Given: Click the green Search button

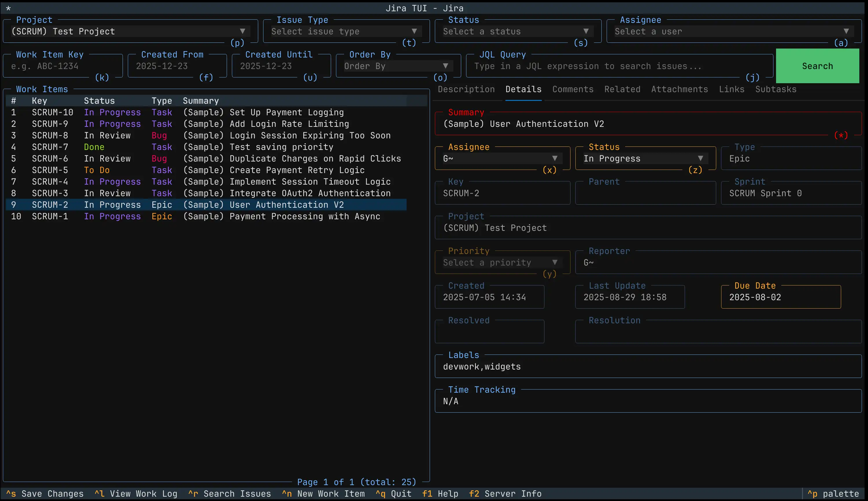Looking at the screenshot, I should (817, 66).
